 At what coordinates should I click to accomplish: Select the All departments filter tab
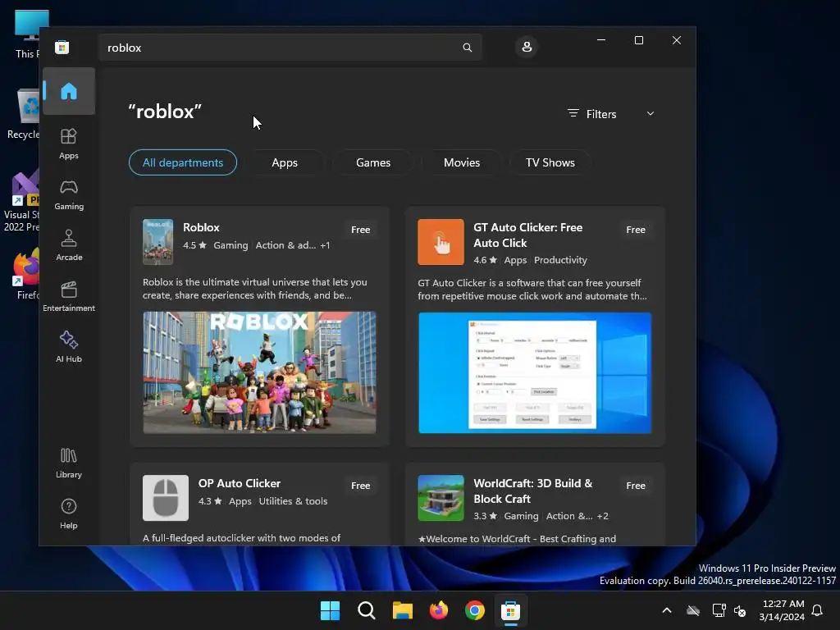click(x=183, y=162)
